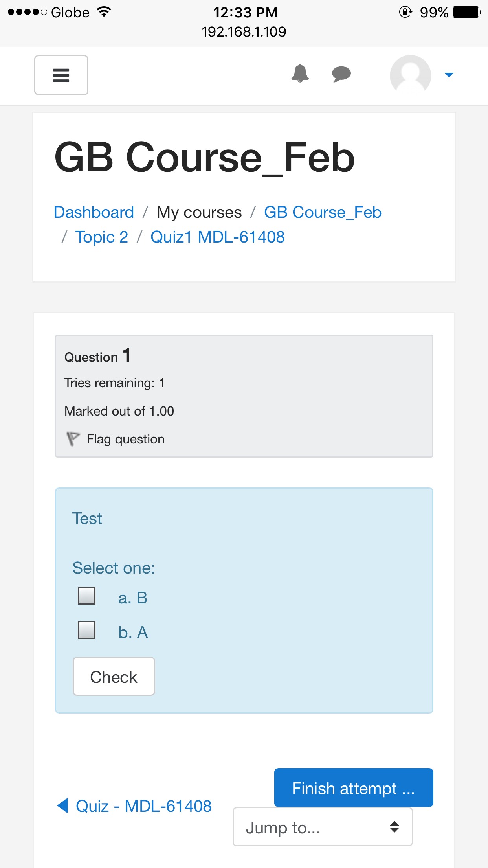Viewport: 488px width, 868px height.
Task: Select answer option a. B
Action: tap(86, 596)
